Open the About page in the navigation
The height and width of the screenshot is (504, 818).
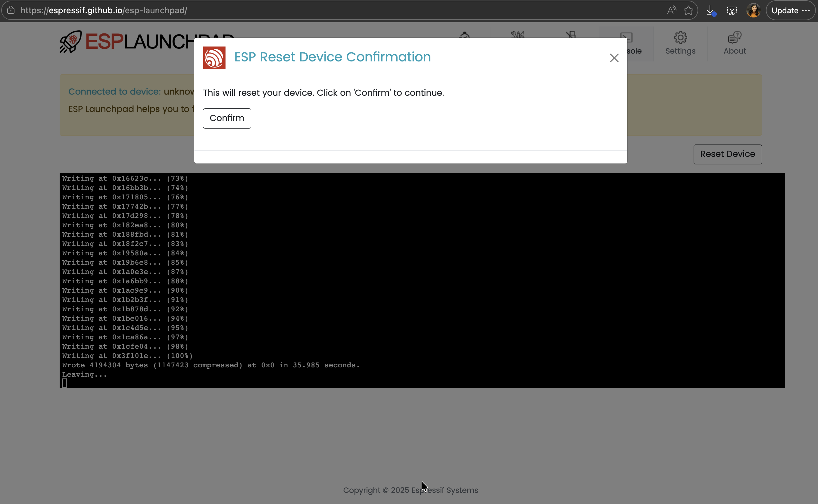point(734,43)
